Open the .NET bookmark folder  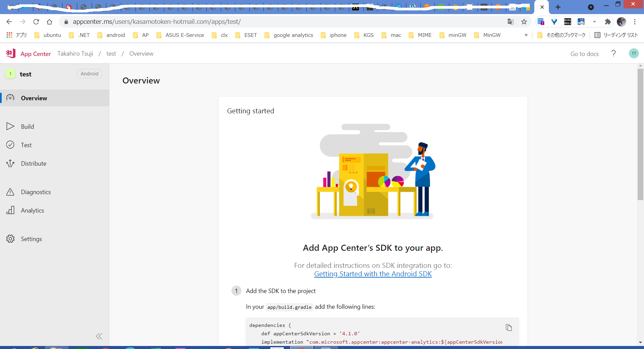point(79,35)
